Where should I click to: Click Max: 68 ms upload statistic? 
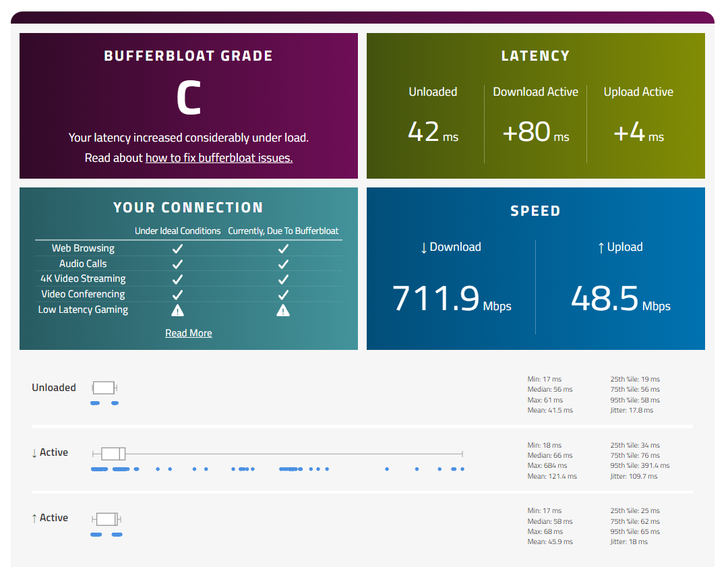point(545,532)
